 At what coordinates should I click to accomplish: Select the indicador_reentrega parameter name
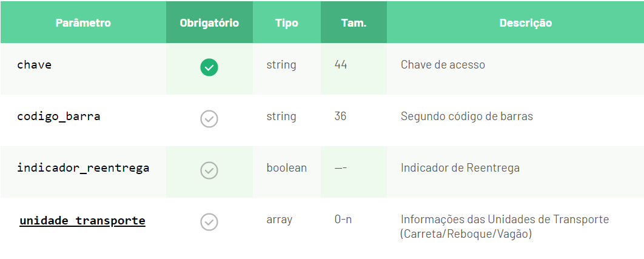[83, 168]
